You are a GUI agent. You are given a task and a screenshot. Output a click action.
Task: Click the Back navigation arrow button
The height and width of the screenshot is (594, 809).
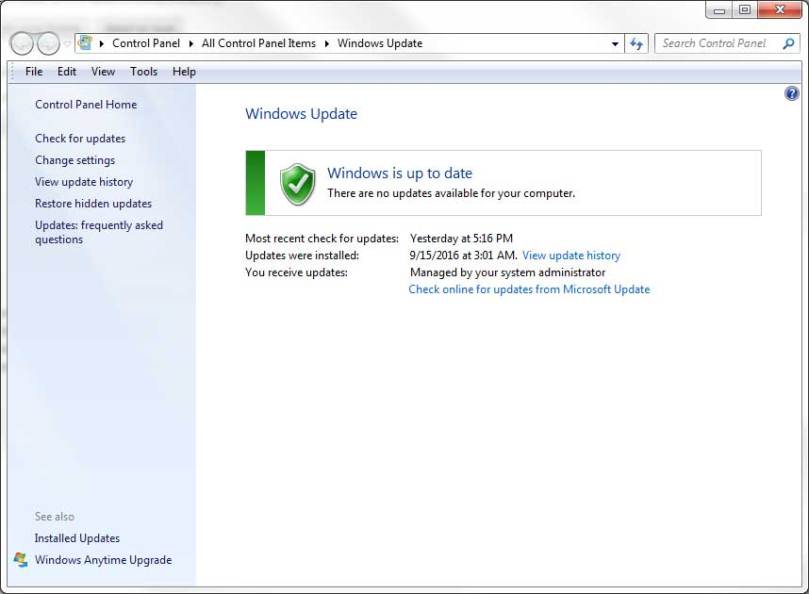[22, 44]
